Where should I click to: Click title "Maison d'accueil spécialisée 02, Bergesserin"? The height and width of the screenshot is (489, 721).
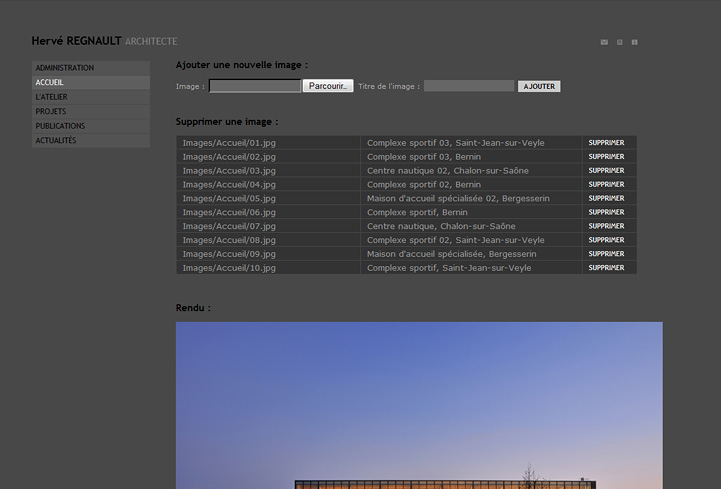(x=458, y=198)
